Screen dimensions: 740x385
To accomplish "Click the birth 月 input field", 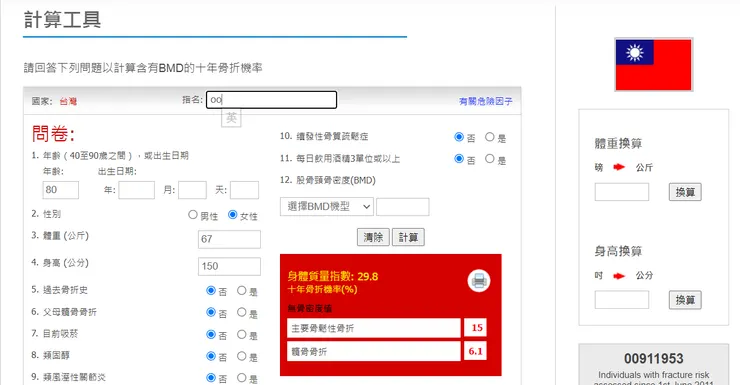I will pyautogui.click(x=193, y=190).
